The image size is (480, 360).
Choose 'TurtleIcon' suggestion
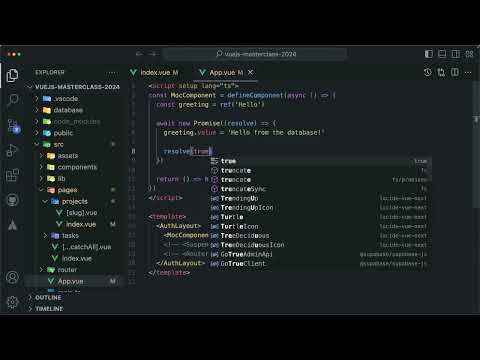(321, 226)
